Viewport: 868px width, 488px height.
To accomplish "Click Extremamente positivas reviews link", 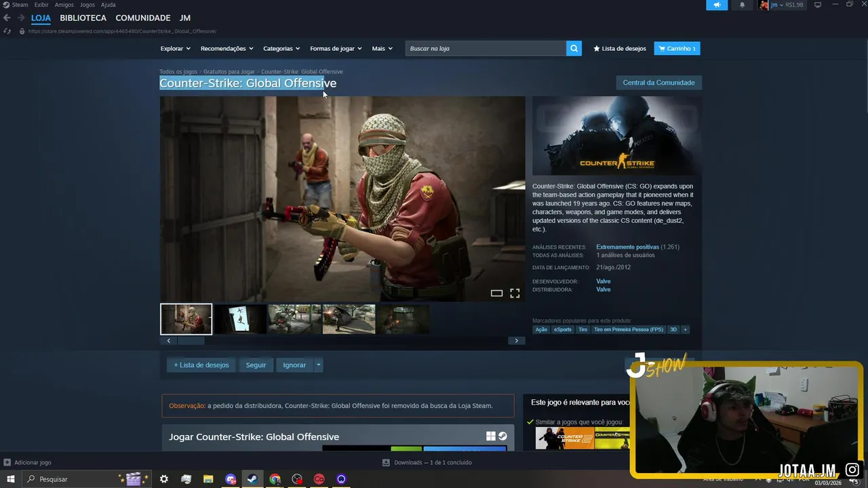I will (x=627, y=247).
